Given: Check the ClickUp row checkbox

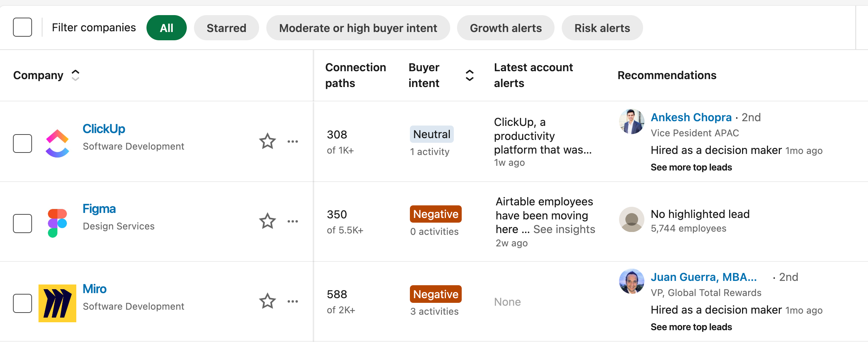Looking at the screenshot, I should [22, 144].
